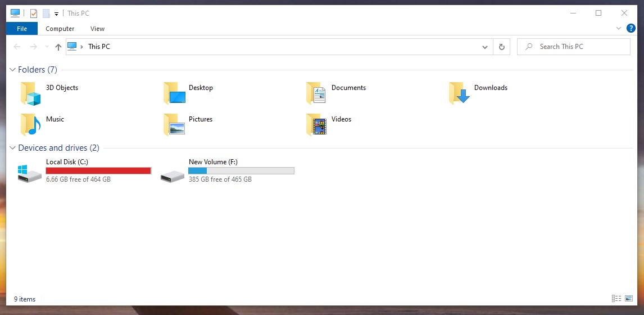Viewport: 644px width, 315px height.
Task: Click This PC breadcrumb in address bar
Action: 99,47
